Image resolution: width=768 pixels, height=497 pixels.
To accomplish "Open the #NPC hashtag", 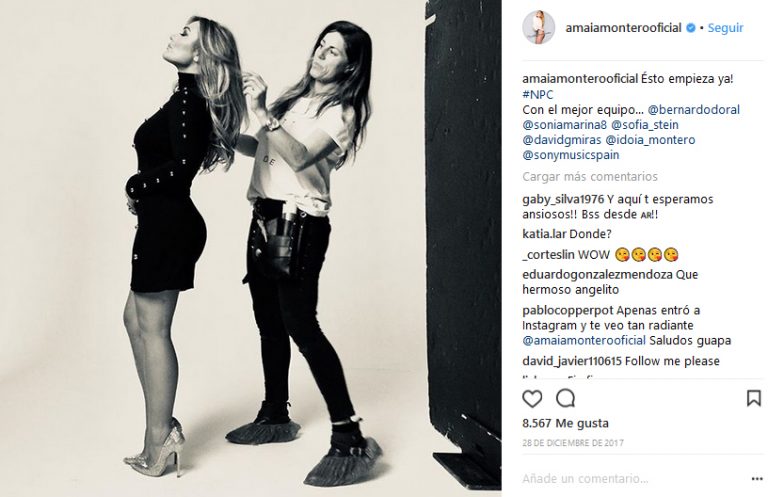I will pyautogui.click(x=537, y=94).
